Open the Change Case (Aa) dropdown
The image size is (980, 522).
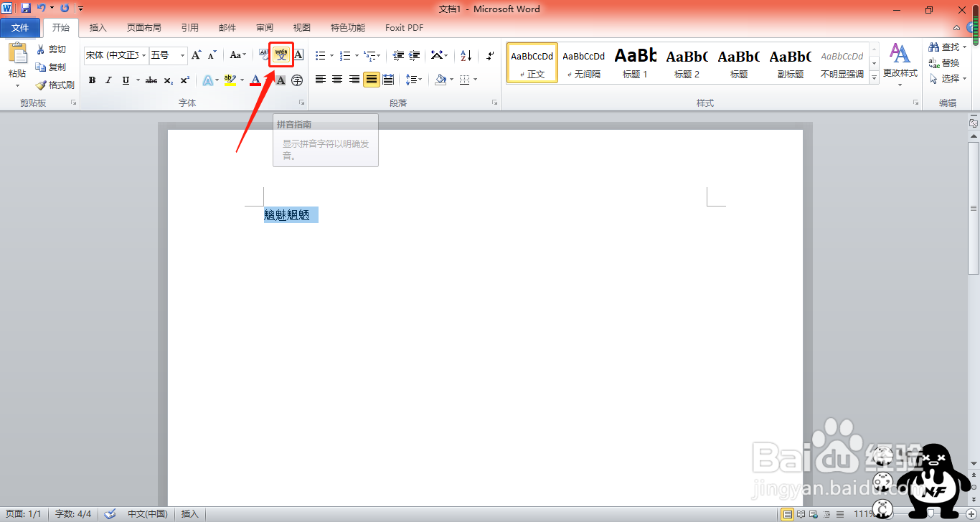tap(237, 55)
